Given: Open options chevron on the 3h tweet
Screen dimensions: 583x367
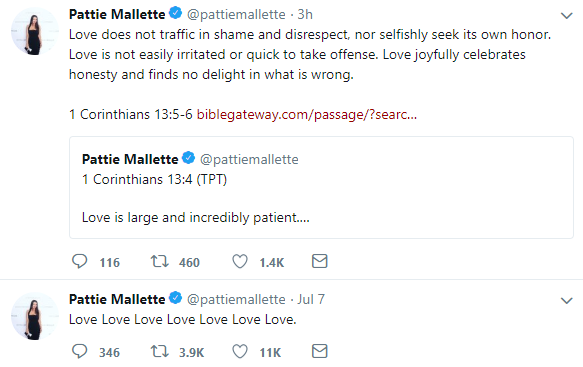Looking at the screenshot, I should tap(566, 16).
